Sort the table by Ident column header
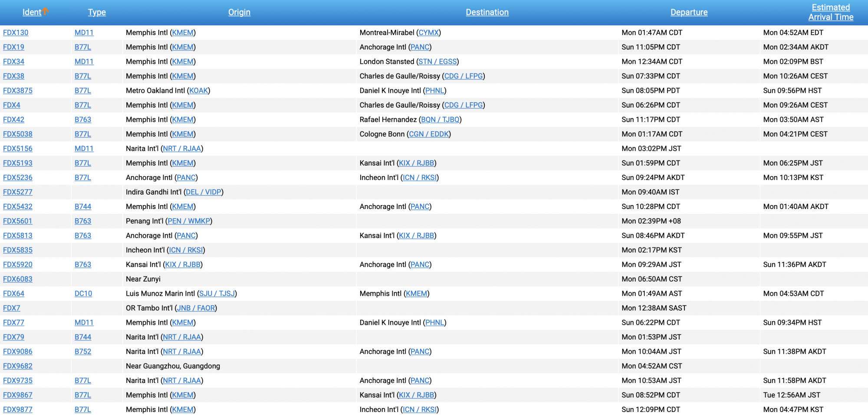This screenshot has width=868, height=415. [x=32, y=12]
